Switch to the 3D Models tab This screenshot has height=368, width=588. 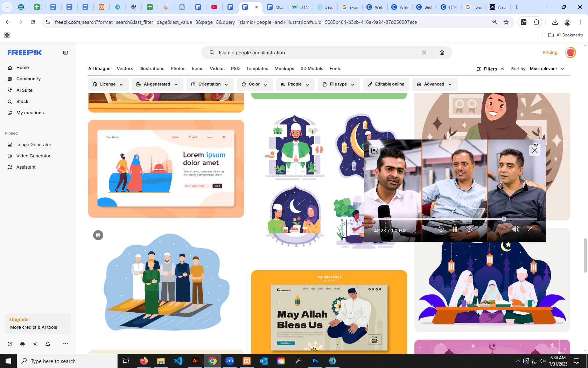coord(312,69)
